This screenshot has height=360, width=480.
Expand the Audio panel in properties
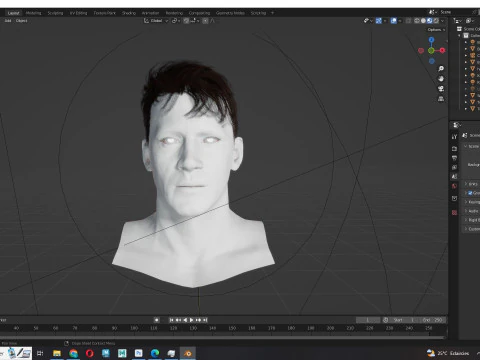point(466,211)
